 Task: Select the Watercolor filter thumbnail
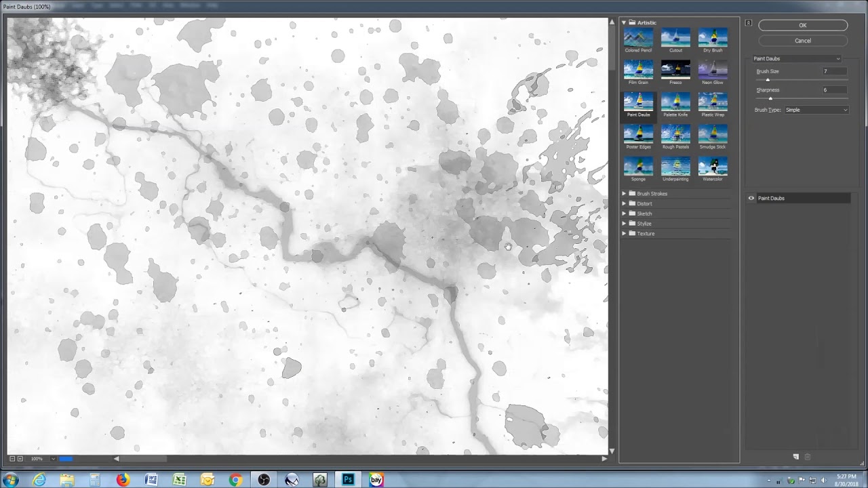coord(713,166)
